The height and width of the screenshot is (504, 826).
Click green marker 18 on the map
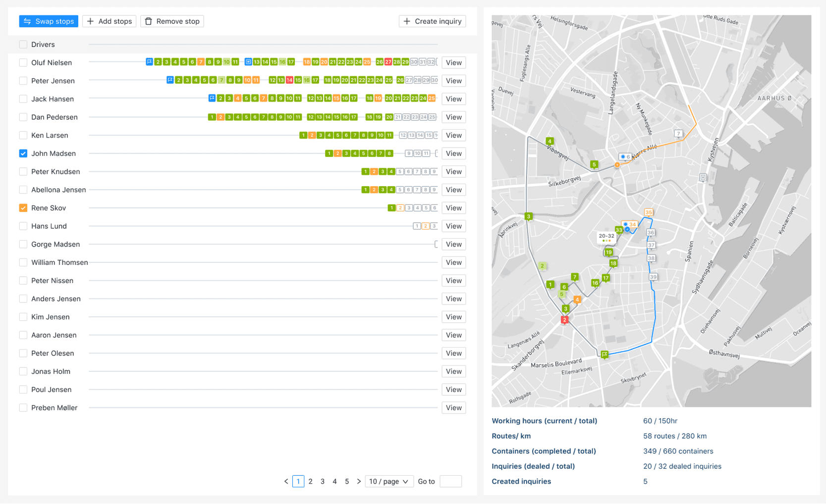[x=613, y=263]
